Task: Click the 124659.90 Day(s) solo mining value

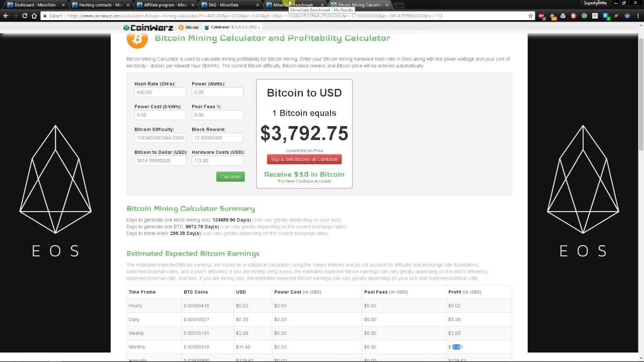Action: 231,220
